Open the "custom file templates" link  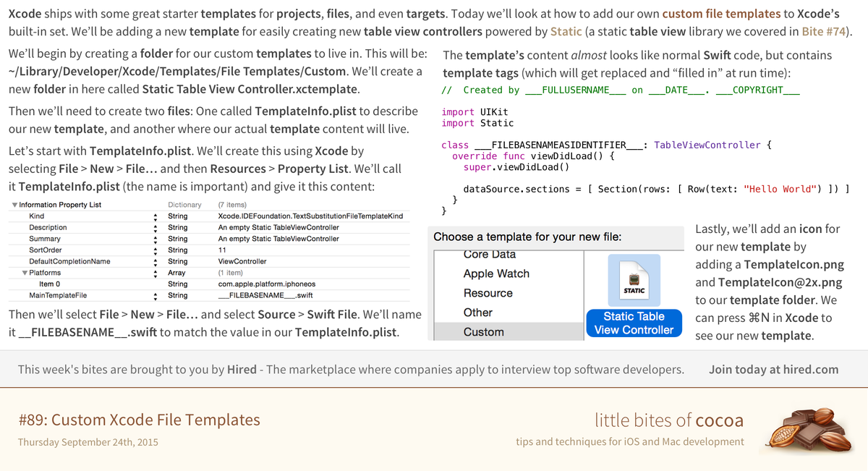pos(722,13)
